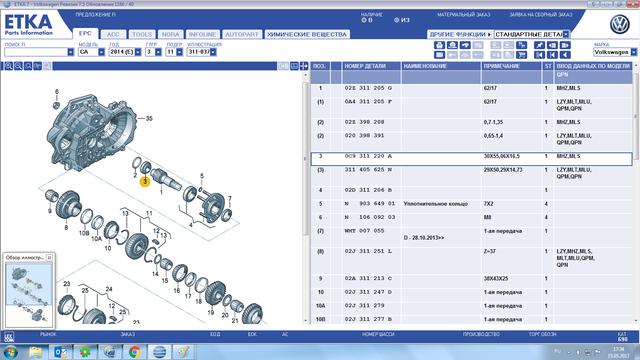Image resolution: width=640 pixels, height=360 pixels.
Task: Open the Химические вещества tab
Action: coord(307,35)
